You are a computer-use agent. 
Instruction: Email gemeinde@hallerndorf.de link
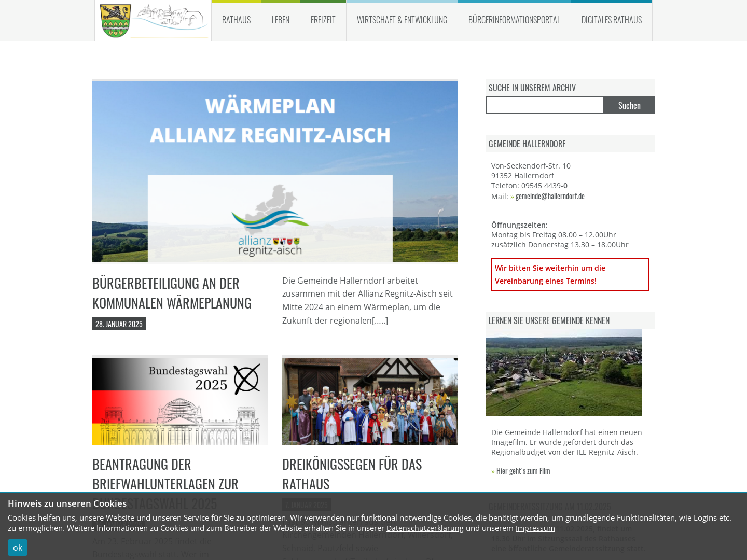[550, 196]
